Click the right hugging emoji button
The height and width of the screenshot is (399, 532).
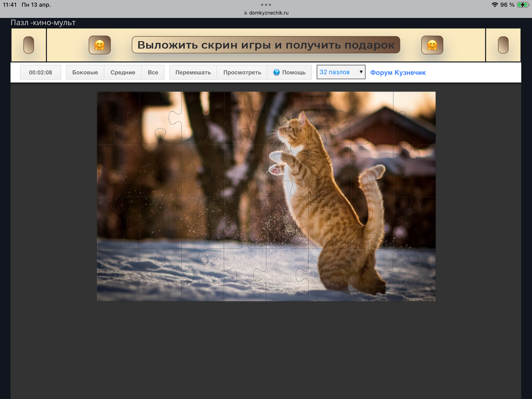[432, 45]
